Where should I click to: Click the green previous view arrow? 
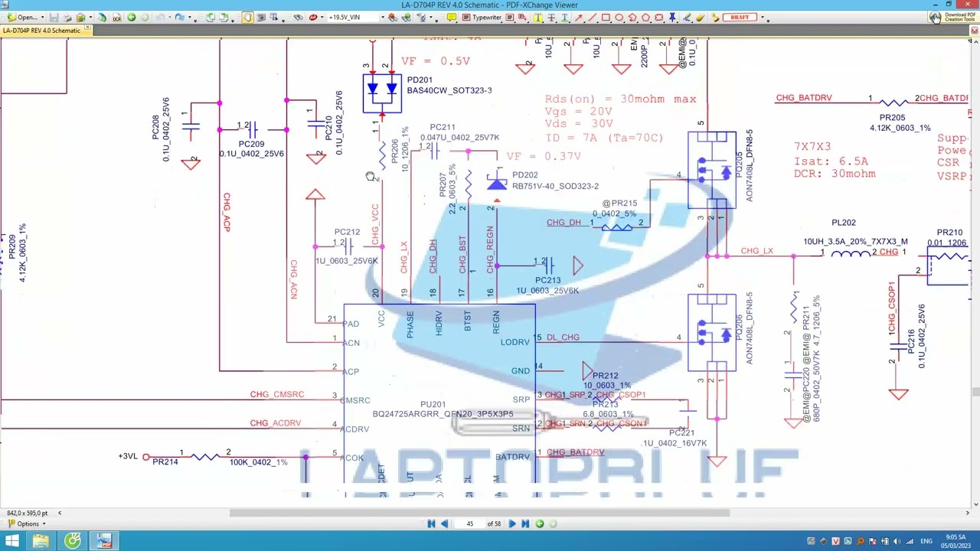[x=132, y=17]
